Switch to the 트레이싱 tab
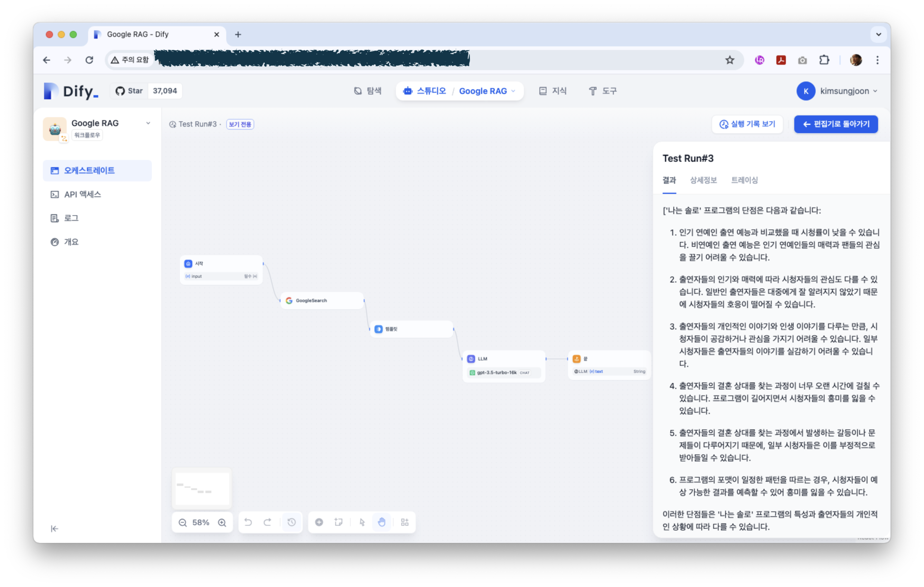Viewport: 924px width, 587px height. (x=744, y=180)
